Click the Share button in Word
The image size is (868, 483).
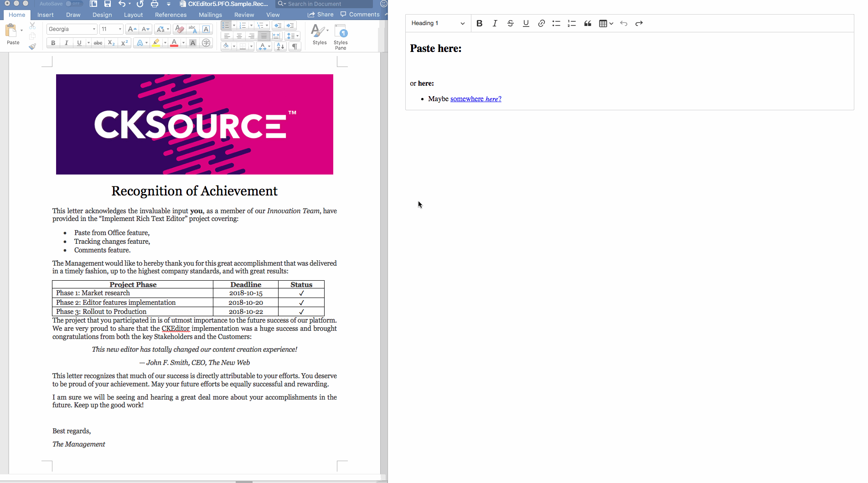click(x=320, y=15)
